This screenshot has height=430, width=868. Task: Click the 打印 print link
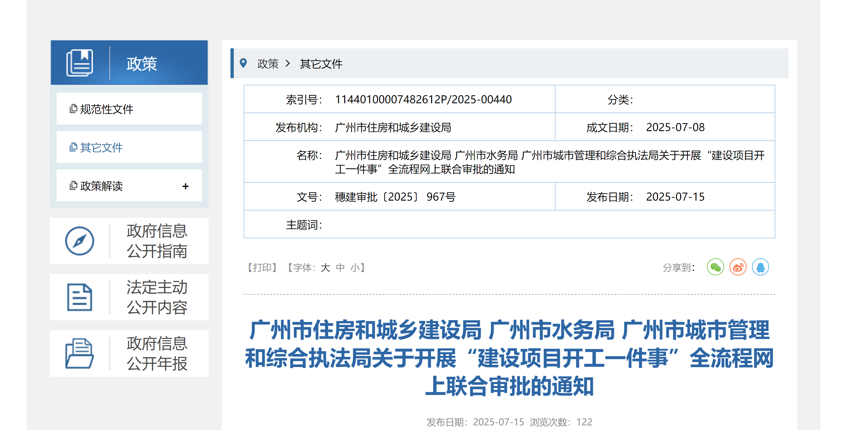[x=262, y=267]
